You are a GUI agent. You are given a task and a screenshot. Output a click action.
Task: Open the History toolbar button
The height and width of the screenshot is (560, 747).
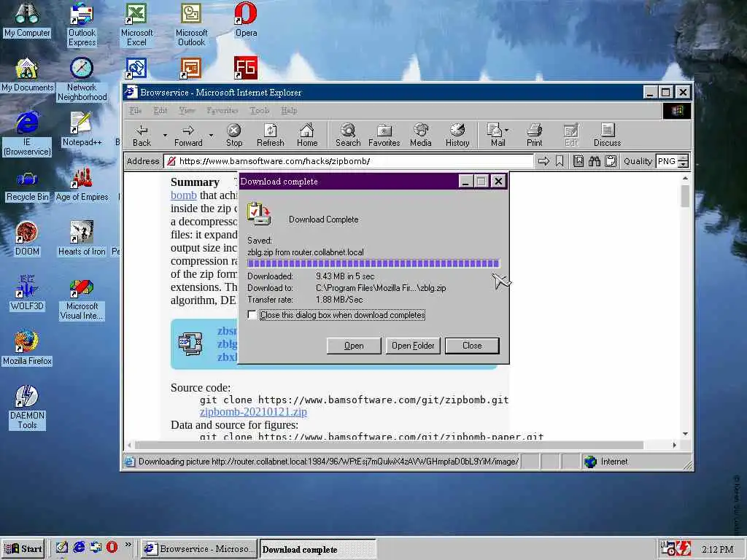tap(457, 135)
